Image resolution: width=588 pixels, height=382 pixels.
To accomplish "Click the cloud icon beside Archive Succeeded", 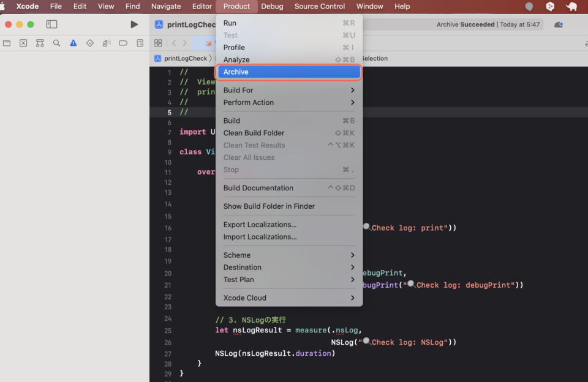I will 557,24.
